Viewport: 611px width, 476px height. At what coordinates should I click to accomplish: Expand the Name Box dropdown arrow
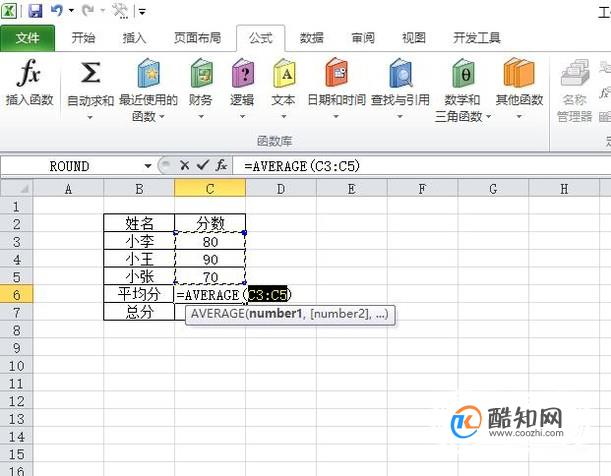148,166
